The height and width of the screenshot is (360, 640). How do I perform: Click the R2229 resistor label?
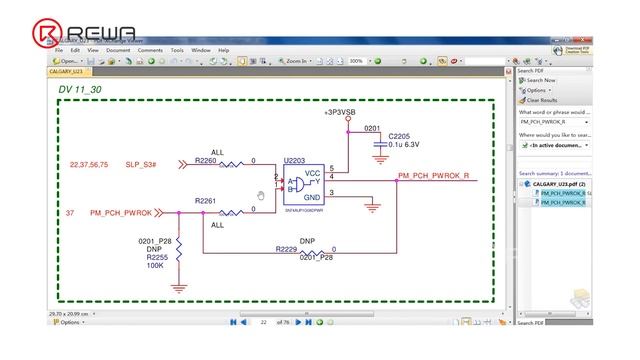tap(286, 249)
